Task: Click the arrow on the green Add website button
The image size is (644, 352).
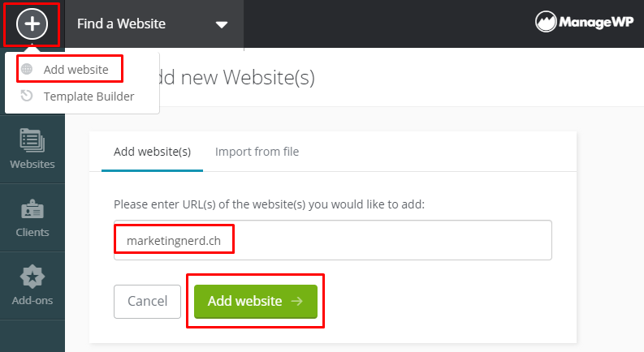Action: point(297,301)
